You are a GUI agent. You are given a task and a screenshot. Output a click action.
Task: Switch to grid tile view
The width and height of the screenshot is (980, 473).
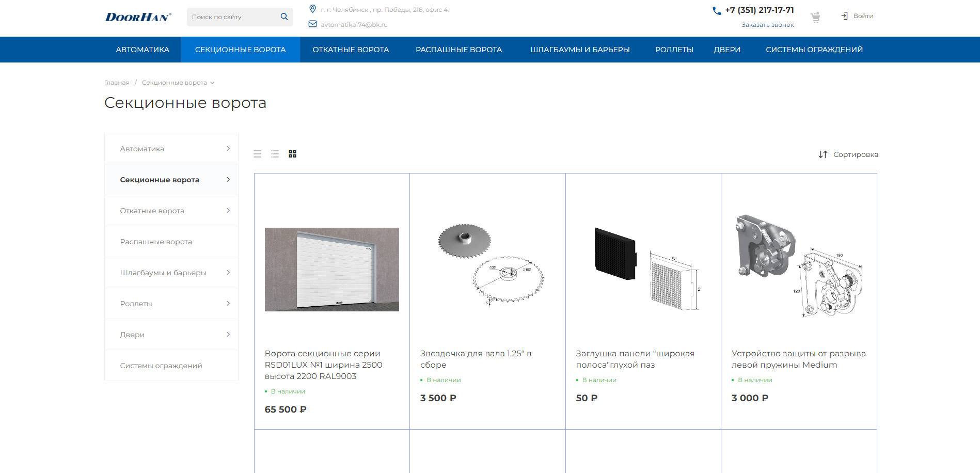pyautogui.click(x=293, y=154)
